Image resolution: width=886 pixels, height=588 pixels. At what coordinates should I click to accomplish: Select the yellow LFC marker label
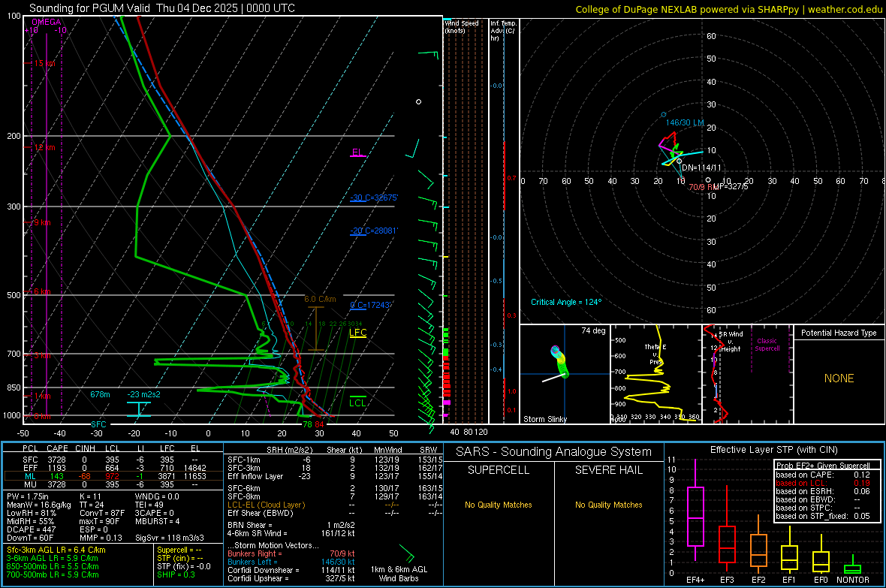[x=357, y=333]
